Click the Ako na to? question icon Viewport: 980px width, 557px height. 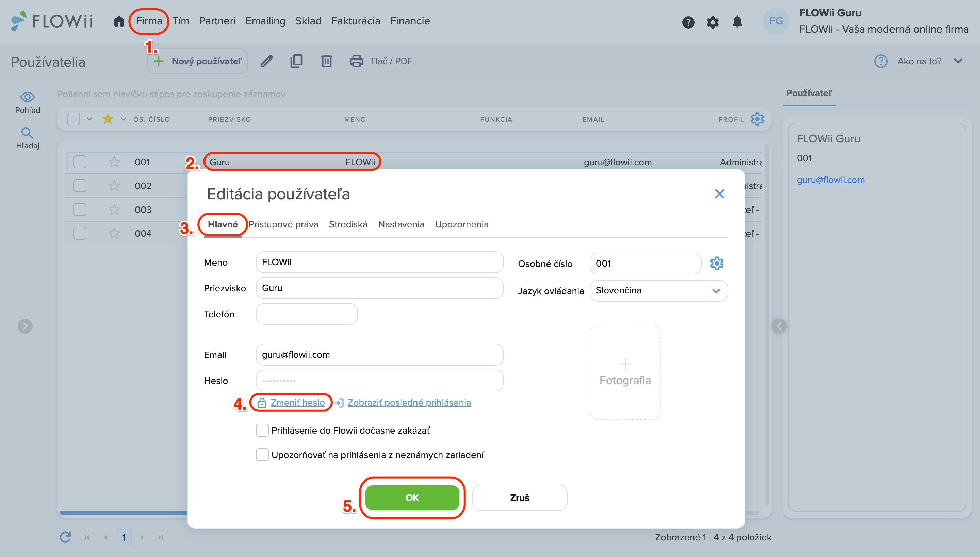coord(881,61)
